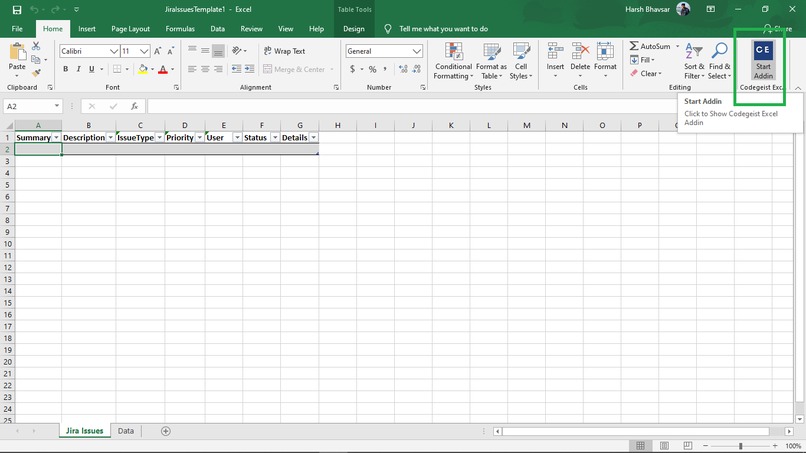Open the File tab
This screenshot has width=806, height=453.
[17, 29]
